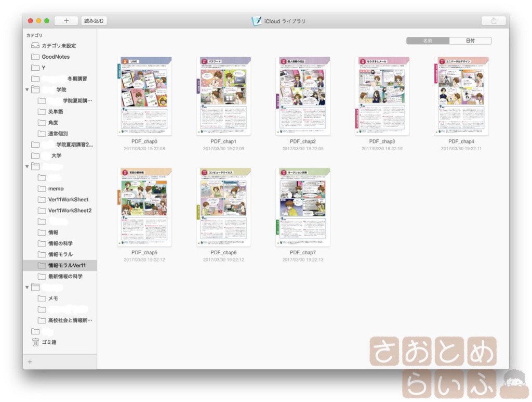Select the 英単語 folder icon

(x=42, y=111)
